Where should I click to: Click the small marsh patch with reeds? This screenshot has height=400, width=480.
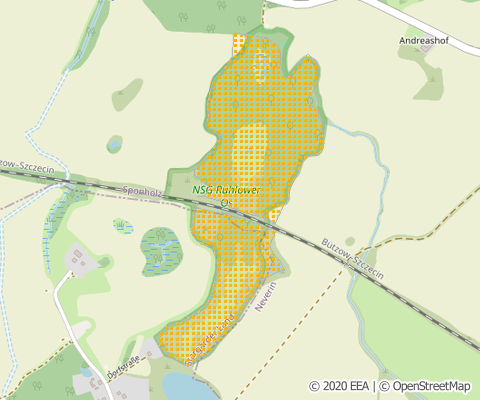coord(122,226)
